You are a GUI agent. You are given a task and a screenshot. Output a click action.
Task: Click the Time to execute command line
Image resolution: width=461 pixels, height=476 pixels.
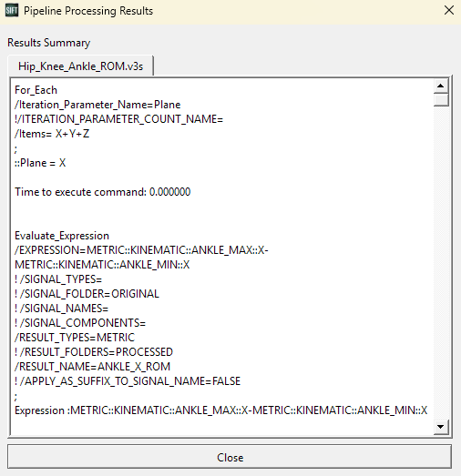103,192
